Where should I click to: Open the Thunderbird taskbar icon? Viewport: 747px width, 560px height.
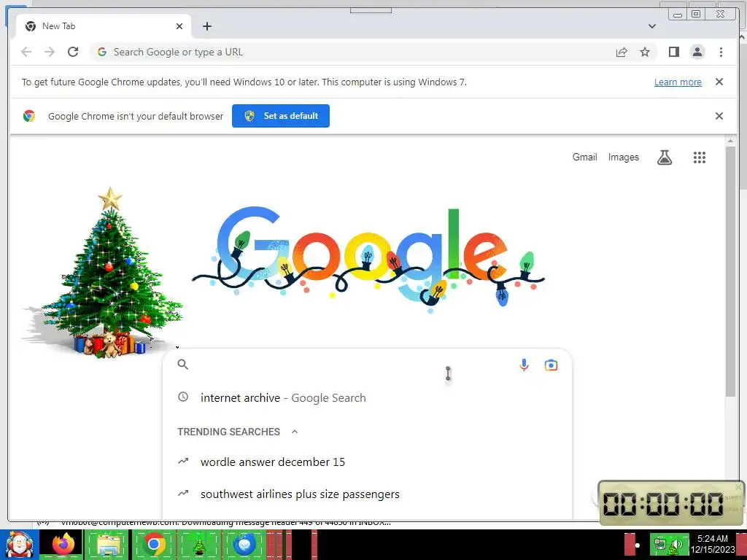pos(244,544)
